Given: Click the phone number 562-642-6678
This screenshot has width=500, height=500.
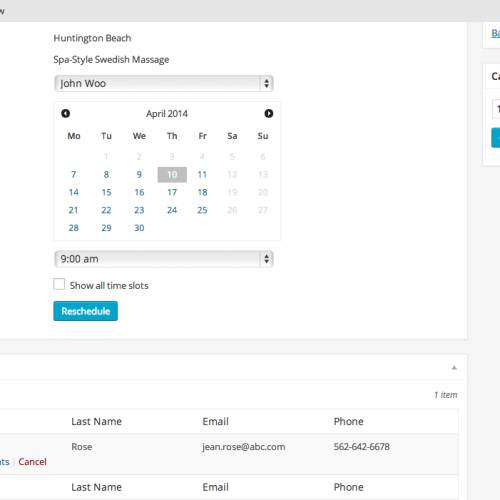Looking at the screenshot, I should [362, 447].
